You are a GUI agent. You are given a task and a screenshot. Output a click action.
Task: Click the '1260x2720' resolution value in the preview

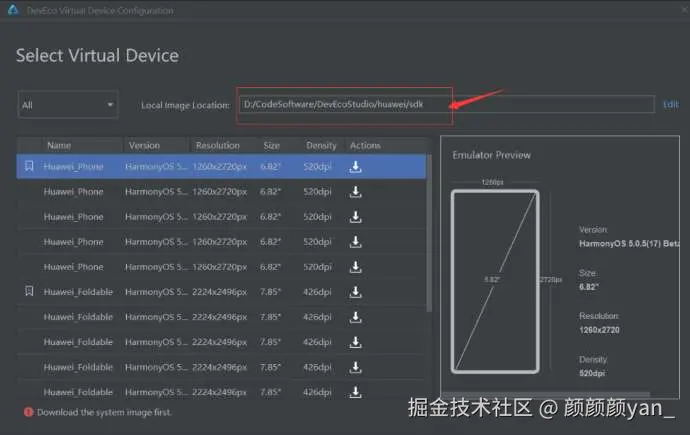pyautogui.click(x=599, y=330)
